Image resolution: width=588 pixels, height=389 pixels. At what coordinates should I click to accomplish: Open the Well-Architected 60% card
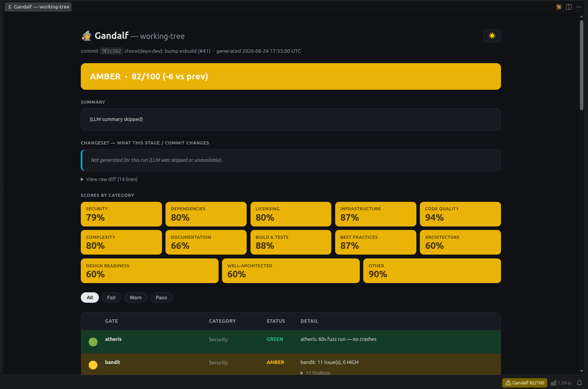291,271
